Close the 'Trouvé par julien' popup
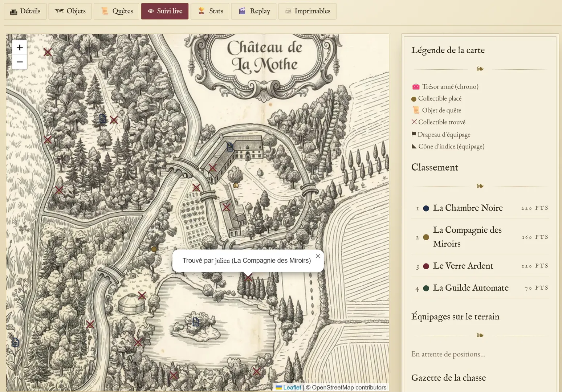The height and width of the screenshot is (392, 562). [318, 256]
